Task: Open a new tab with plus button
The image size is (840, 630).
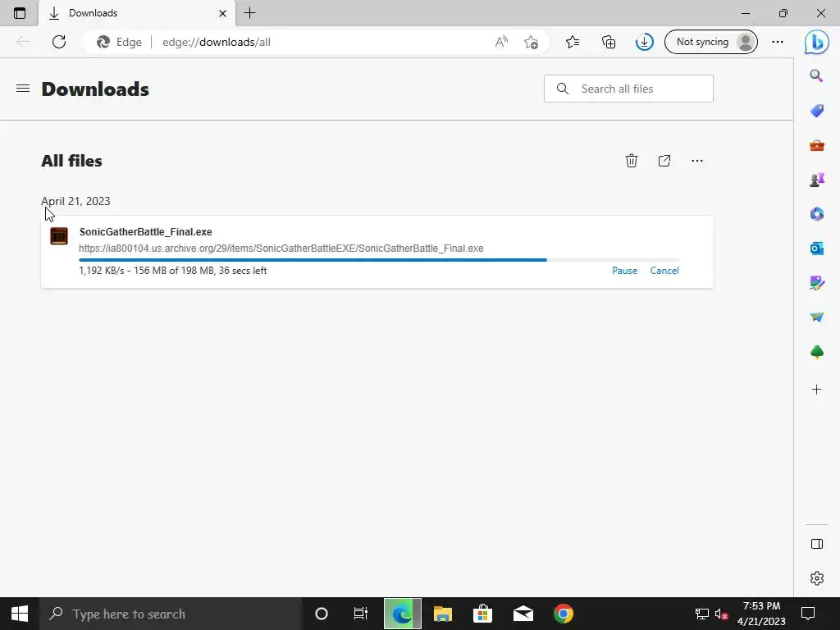Action: pyautogui.click(x=249, y=13)
